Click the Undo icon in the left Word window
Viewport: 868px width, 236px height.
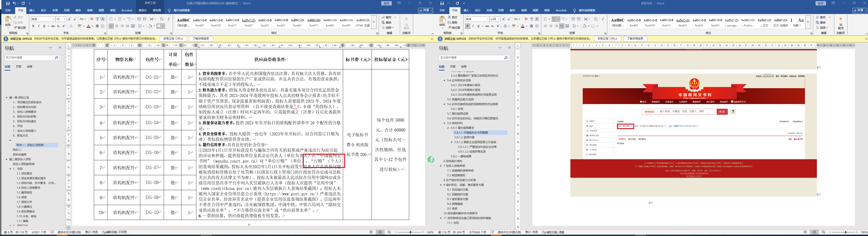(x=14, y=3)
